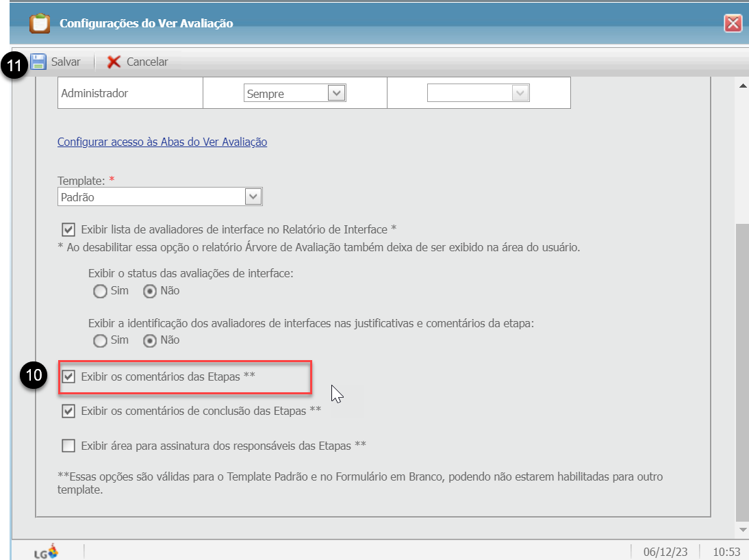Click the LG logo in status bar
Screen dimensions: 749x560
(47, 552)
